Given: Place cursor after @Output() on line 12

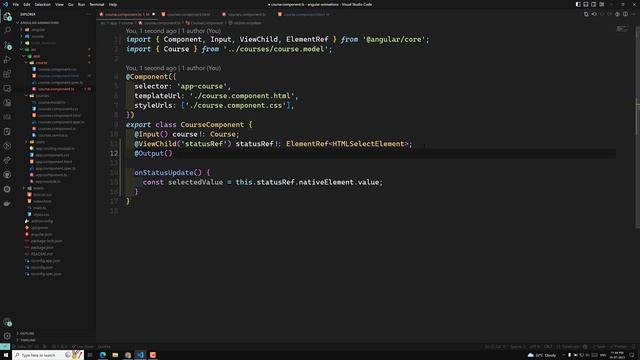Looking at the screenshot, I should click(x=173, y=153).
